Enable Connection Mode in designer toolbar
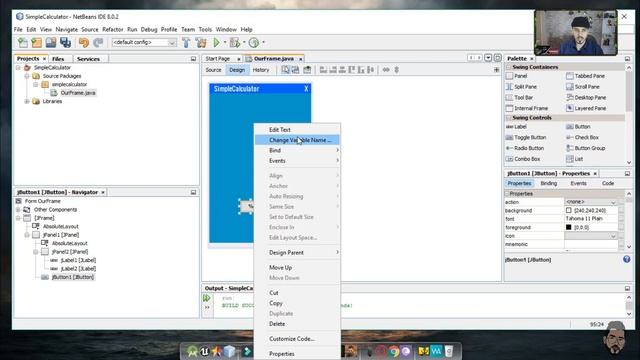 pos(295,70)
